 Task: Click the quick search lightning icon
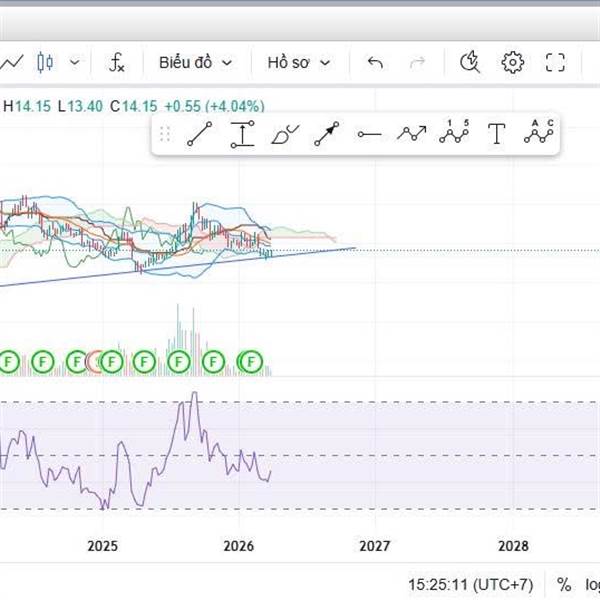tap(470, 63)
